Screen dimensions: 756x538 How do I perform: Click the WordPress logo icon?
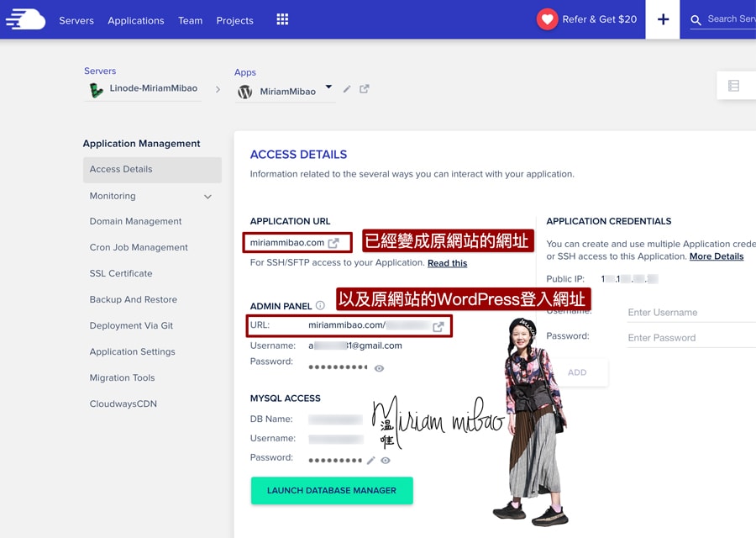click(245, 92)
